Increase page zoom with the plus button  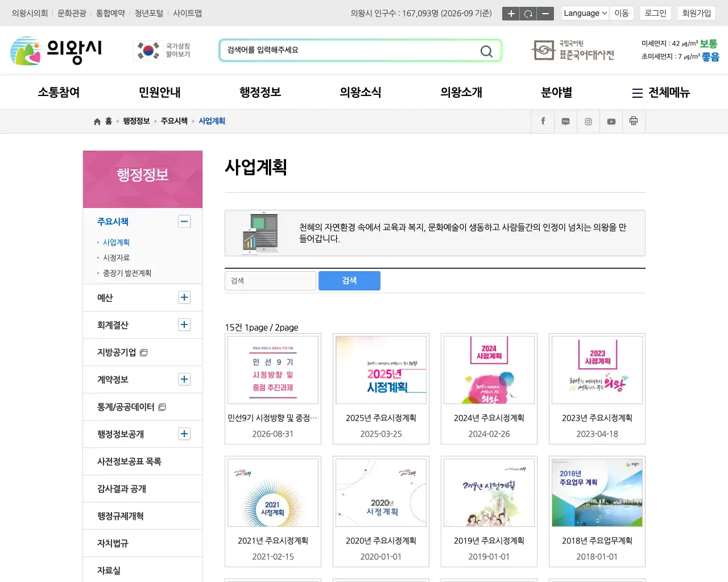[511, 14]
